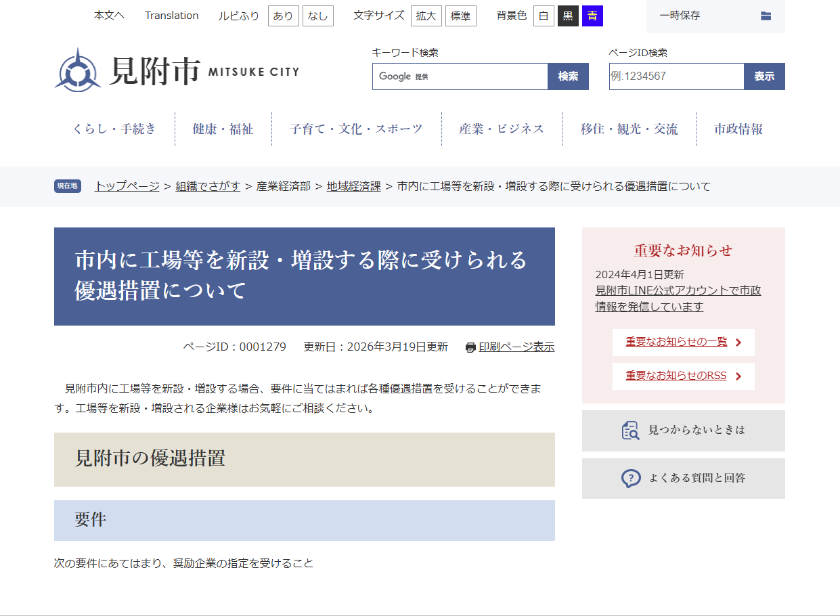Focus the Google keyword search field
Screen dimensions: 840x616
tap(460, 76)
